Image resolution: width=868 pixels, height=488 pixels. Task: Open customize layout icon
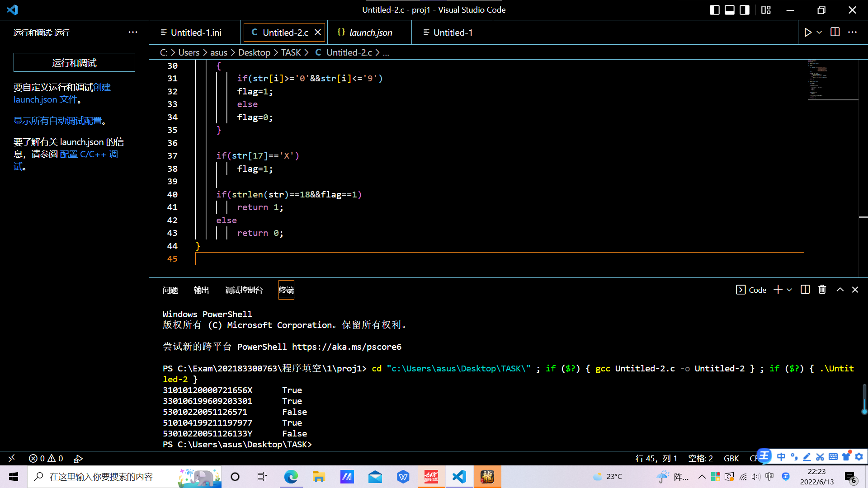click(766, 10)
